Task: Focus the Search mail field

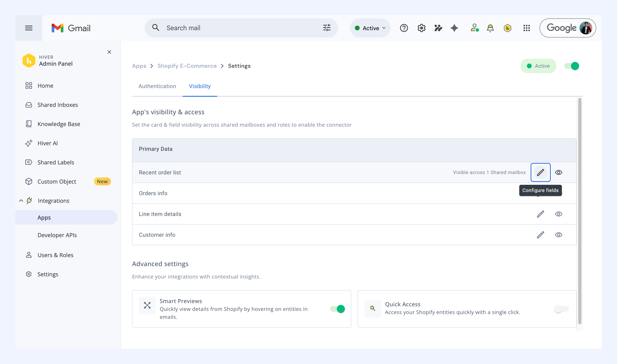Action: [242, 28]
